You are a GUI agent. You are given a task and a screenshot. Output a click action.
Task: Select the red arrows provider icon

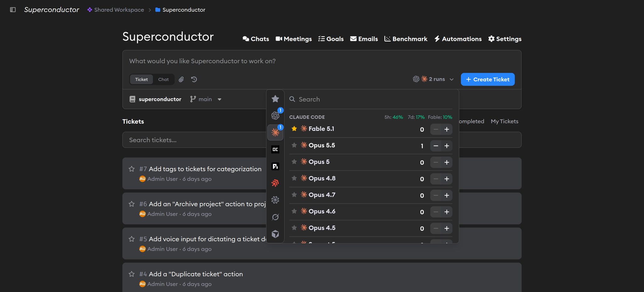[x=275, y=183]
